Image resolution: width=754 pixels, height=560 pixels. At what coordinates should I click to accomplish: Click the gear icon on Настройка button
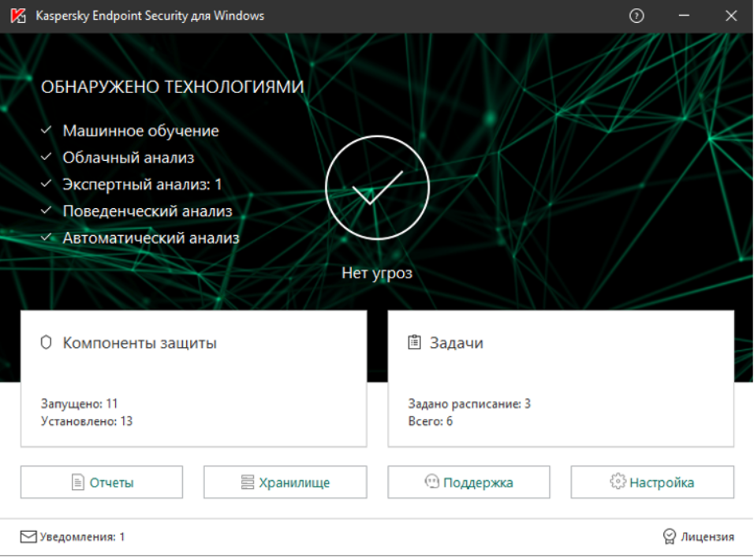click(x=618, y=481)
